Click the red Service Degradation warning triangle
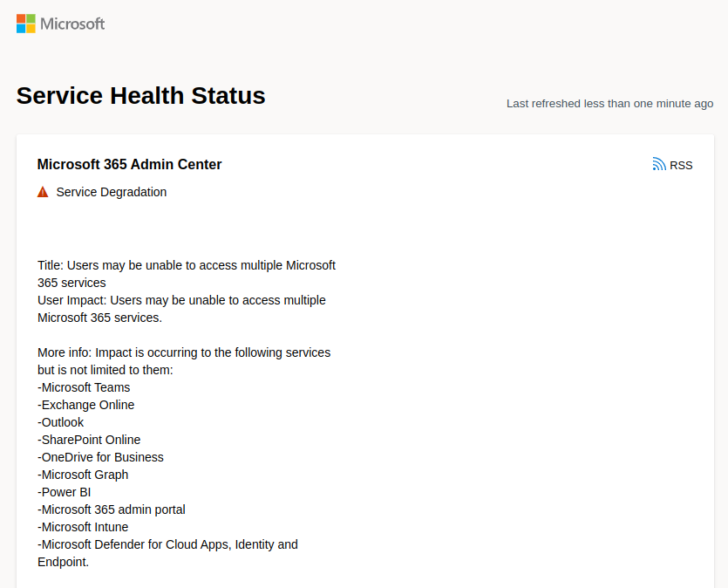 click(43, 192)
